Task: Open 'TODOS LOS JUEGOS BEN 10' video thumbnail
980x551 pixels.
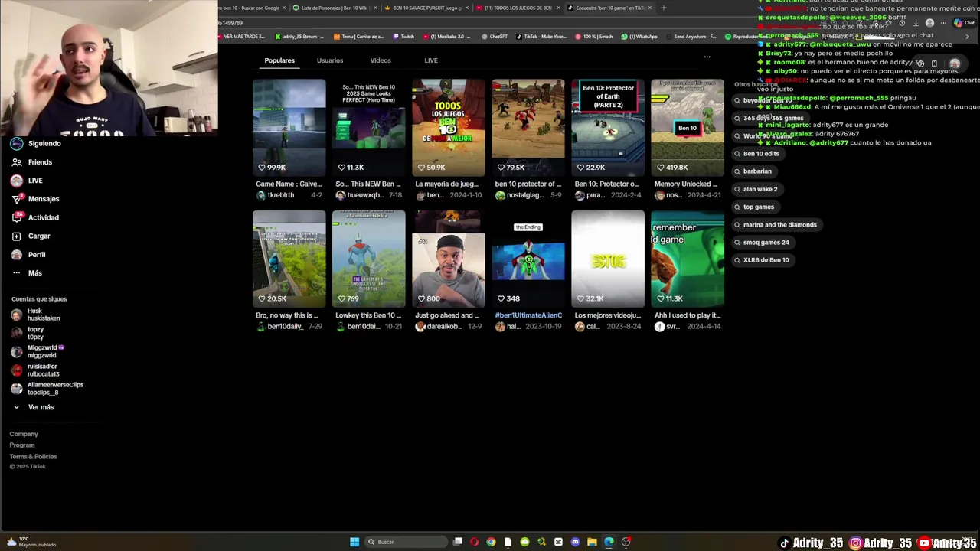Action: pyautogui.click(x=449, y=128)
